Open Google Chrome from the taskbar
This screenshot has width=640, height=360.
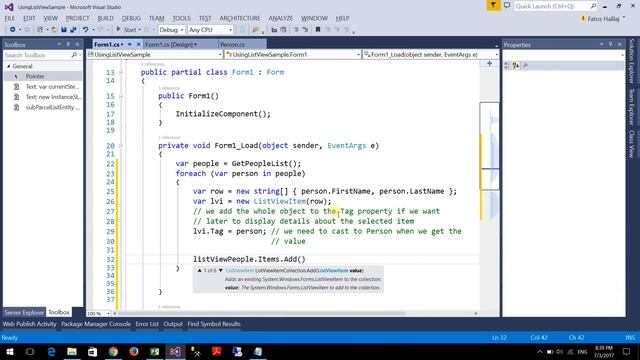(x=113, y=351)
